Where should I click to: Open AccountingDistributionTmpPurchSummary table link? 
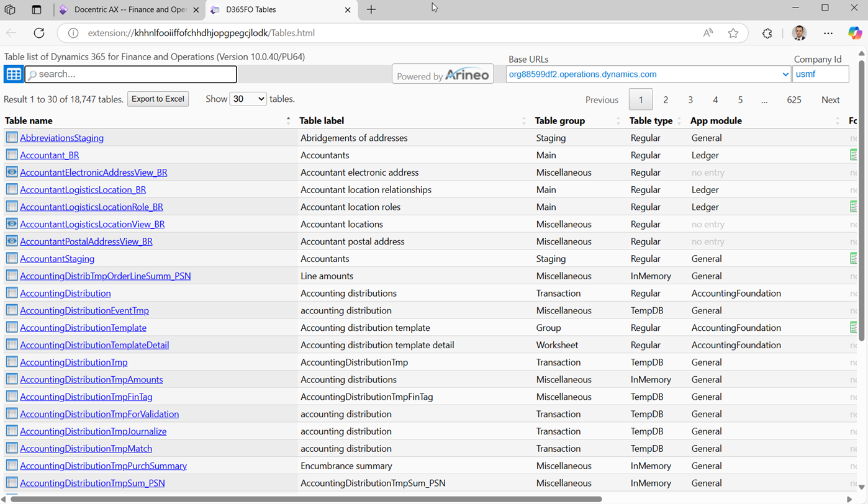pos(103,466)
